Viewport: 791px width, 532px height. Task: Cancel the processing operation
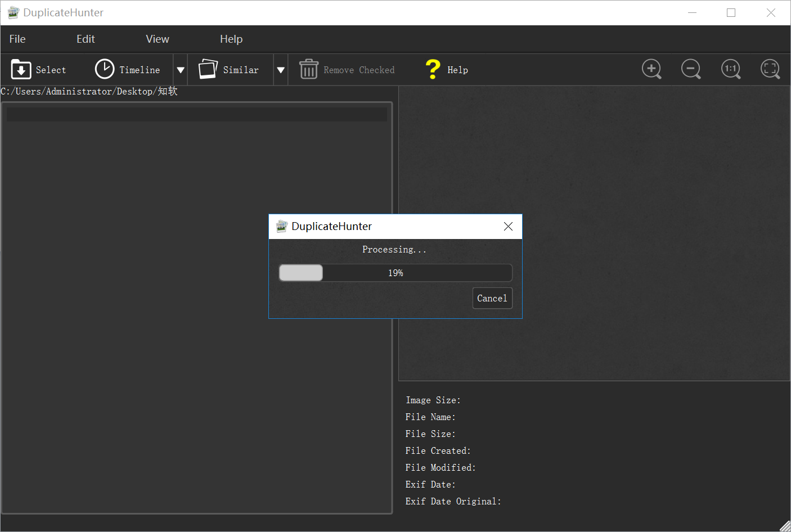click(492, 298)
